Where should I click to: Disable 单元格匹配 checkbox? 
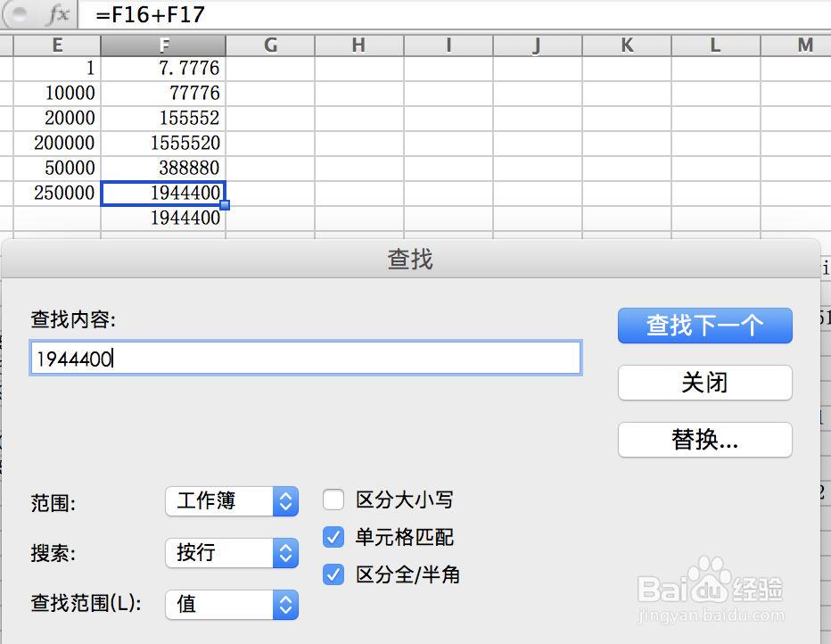tap(333, 537)
